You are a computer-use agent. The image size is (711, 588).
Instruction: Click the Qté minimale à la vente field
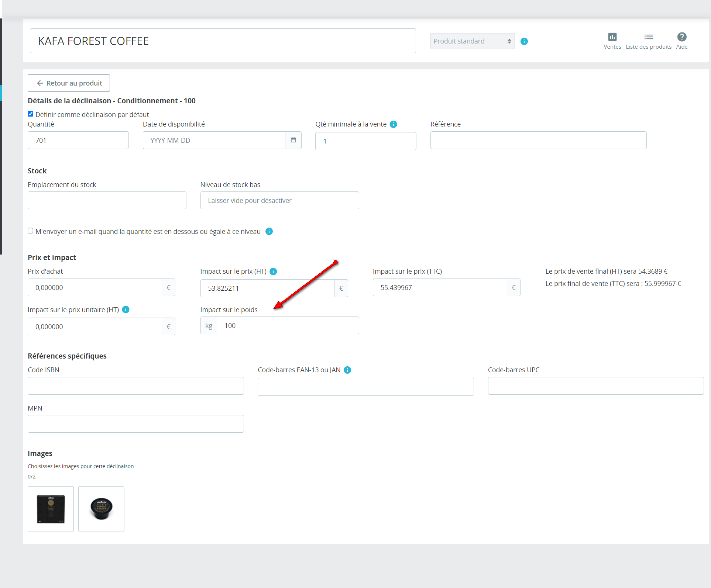(366, 141)
